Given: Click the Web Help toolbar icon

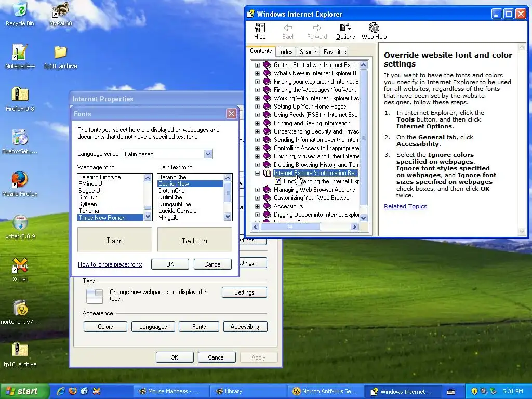Looking at the screenshot, I should (374, 31).
